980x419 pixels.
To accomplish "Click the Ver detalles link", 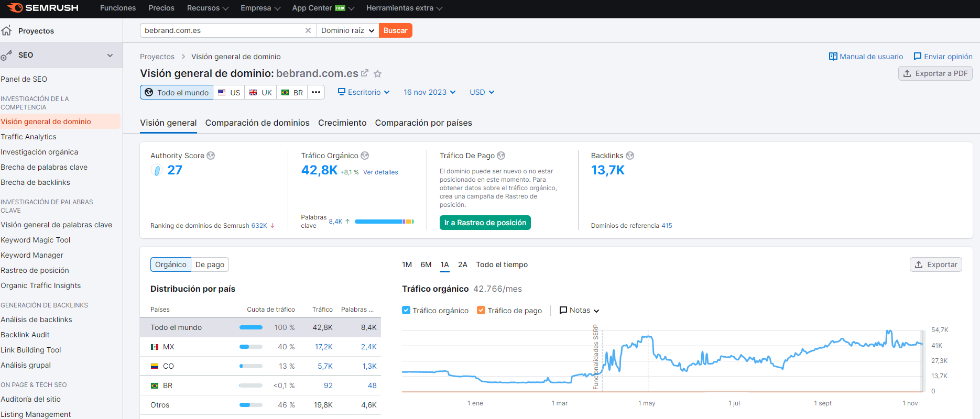I will [x=380, y=172].
